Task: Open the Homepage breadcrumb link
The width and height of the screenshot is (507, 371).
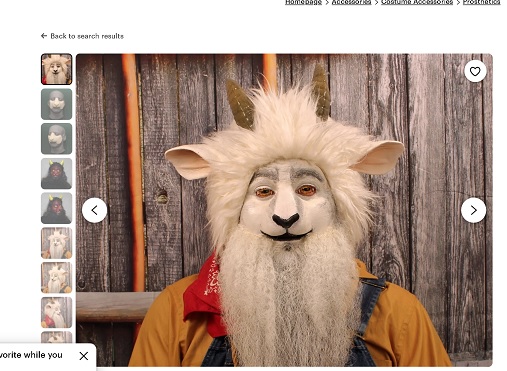Action: (303, 2)
